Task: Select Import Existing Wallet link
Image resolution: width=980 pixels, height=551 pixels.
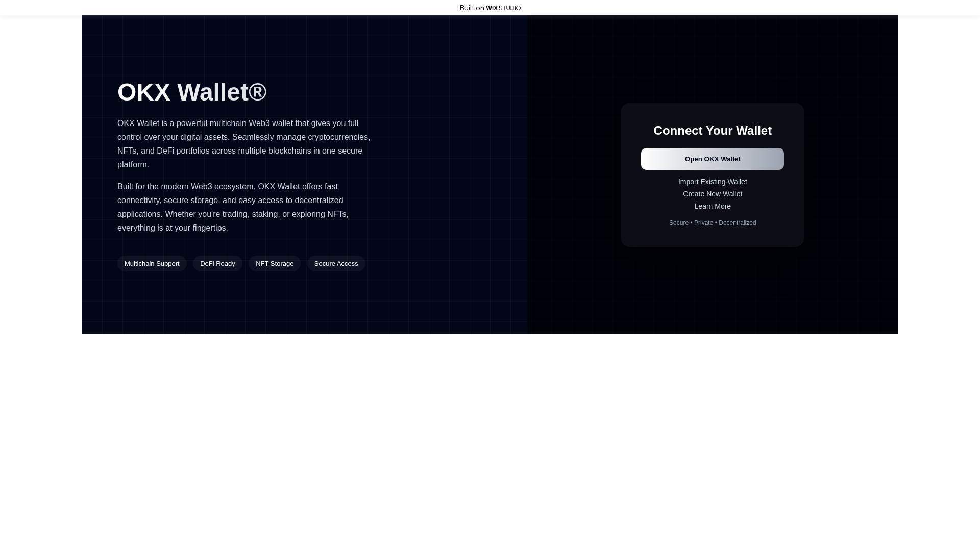Action: (712, 182)
